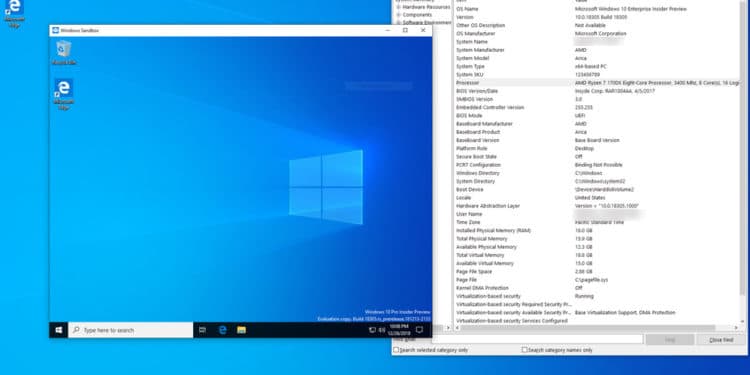Click the Sandbox volume tray icon
Viewport: 750px width, 375px height.
(x=382, y=330)
